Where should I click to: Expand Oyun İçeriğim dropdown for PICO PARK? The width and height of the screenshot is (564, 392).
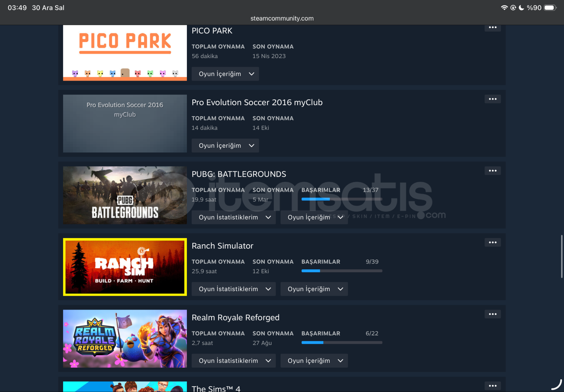point(225,74)
